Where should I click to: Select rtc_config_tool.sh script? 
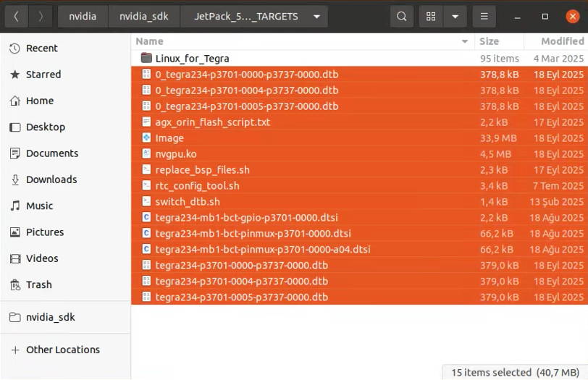[360, 186]
